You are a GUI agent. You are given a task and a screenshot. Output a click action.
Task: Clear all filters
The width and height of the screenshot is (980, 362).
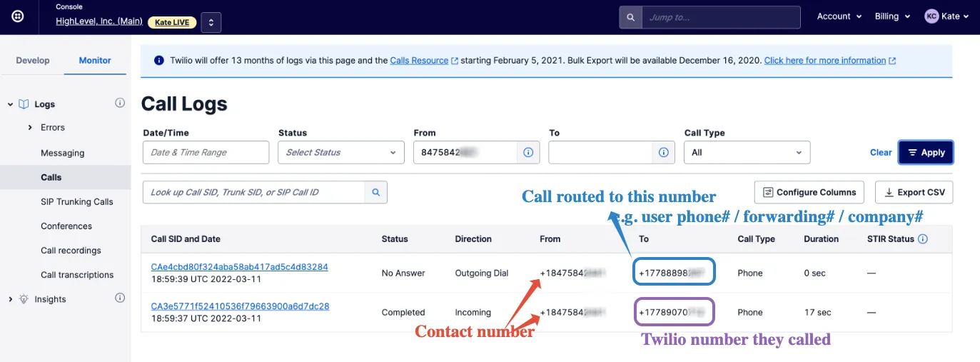(x=881, y=152)
